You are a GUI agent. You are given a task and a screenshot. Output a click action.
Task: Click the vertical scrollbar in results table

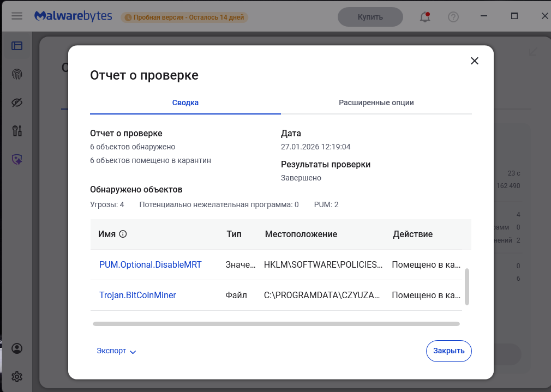(467, 287)
